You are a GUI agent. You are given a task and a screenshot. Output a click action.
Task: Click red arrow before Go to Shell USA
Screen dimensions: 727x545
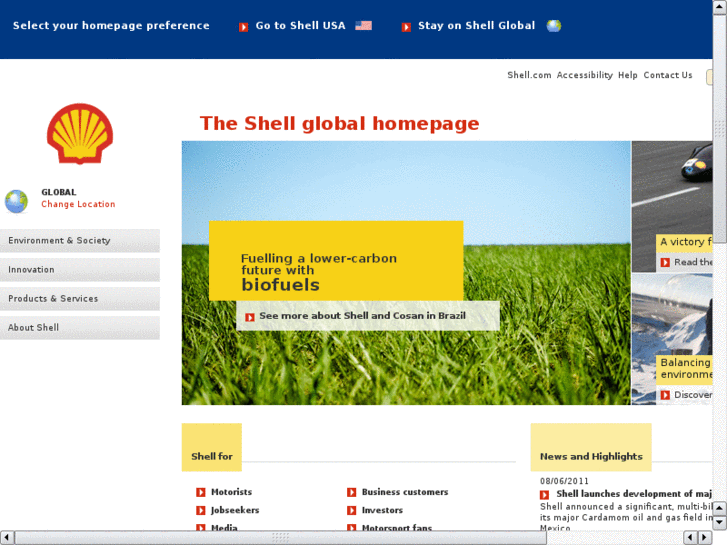click(243, 27)
